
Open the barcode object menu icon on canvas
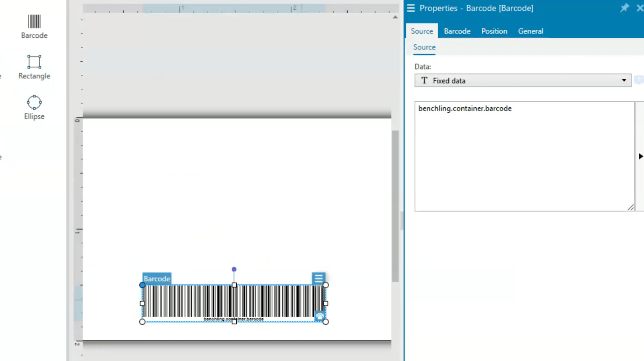[x=318, y=278]
